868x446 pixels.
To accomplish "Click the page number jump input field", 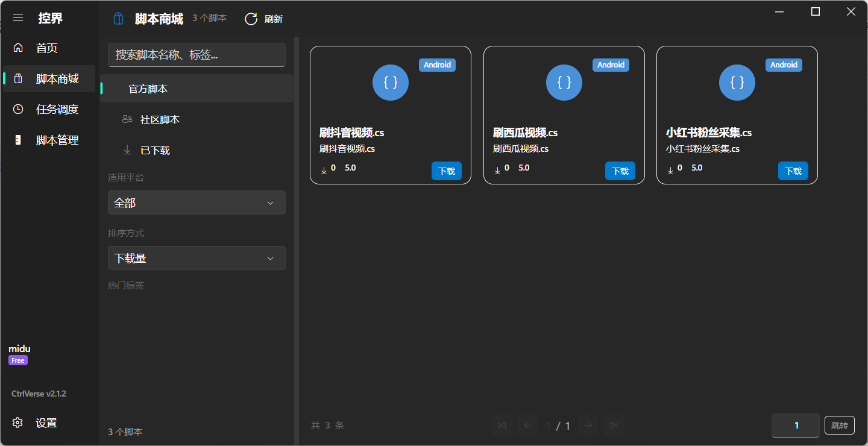I will [796, 426].
